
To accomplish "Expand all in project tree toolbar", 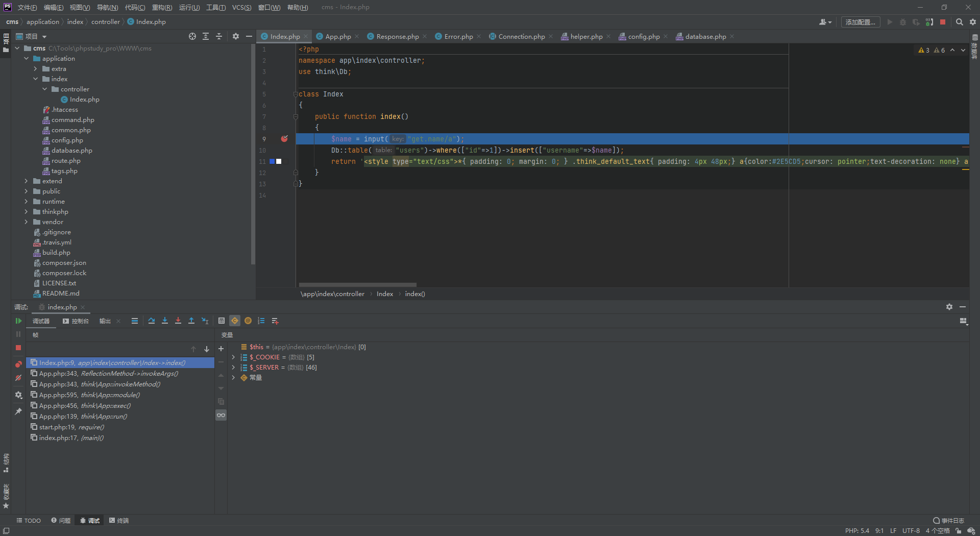I will pos(206,36).
